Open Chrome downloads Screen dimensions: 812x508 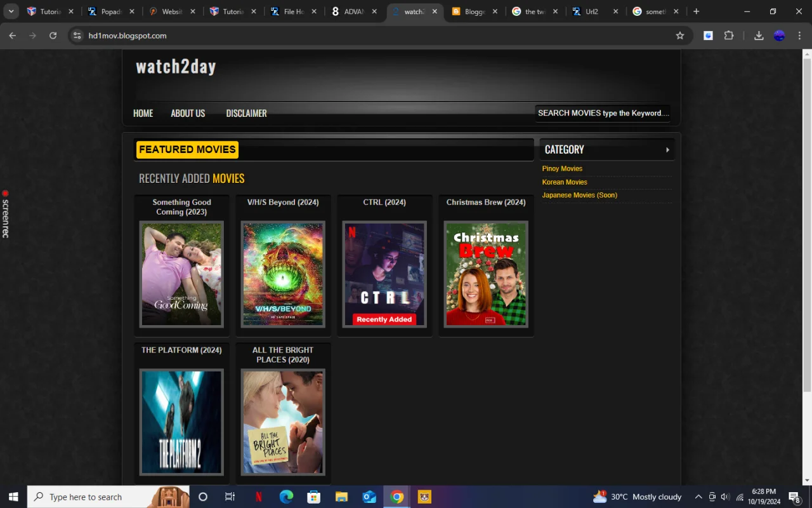(x=759, y=36)
